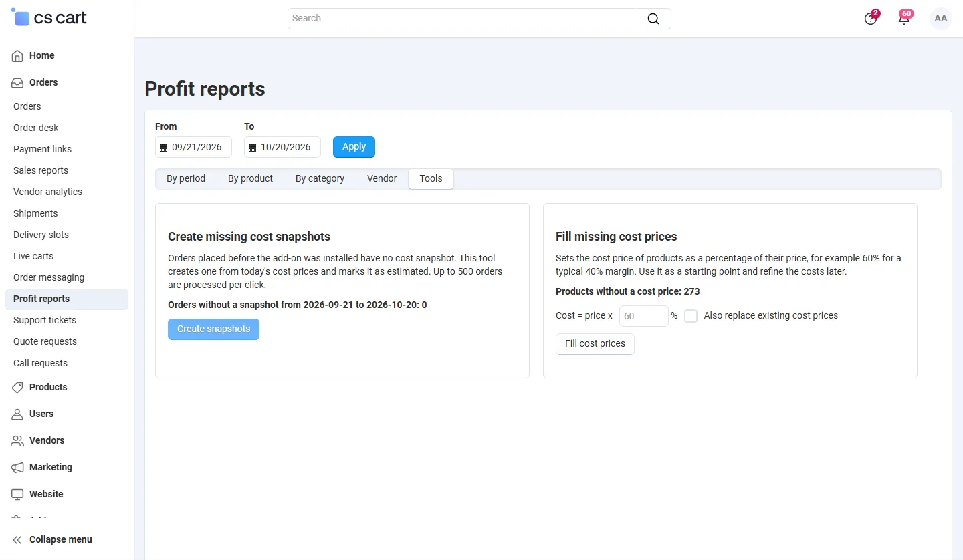
Task: Switch to the By category tab
Action: 320,179
